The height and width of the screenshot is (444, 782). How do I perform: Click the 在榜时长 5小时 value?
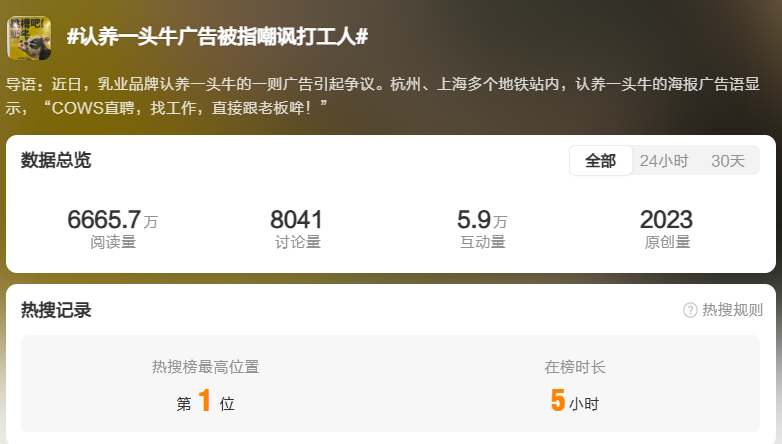point(575,401)
